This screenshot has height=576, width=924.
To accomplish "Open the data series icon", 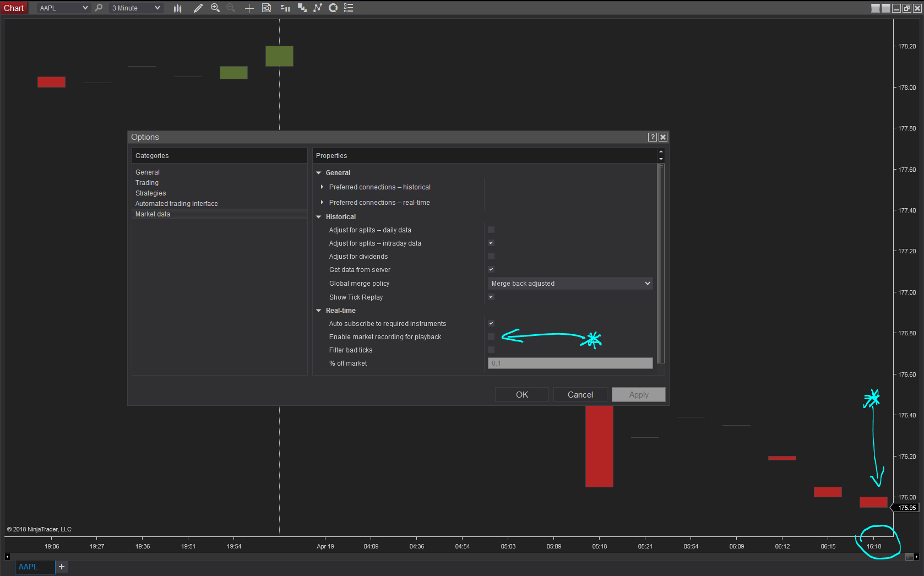I will tap(302, 8).
